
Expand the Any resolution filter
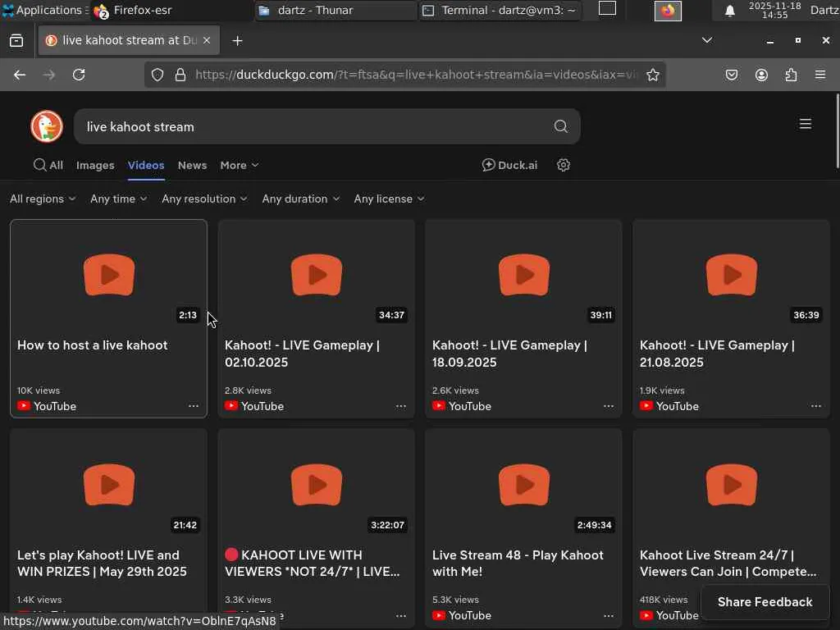click(204, 199)
